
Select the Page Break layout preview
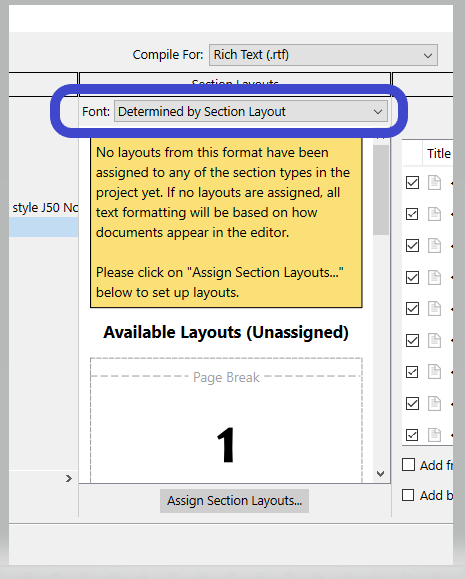(226, 420)
